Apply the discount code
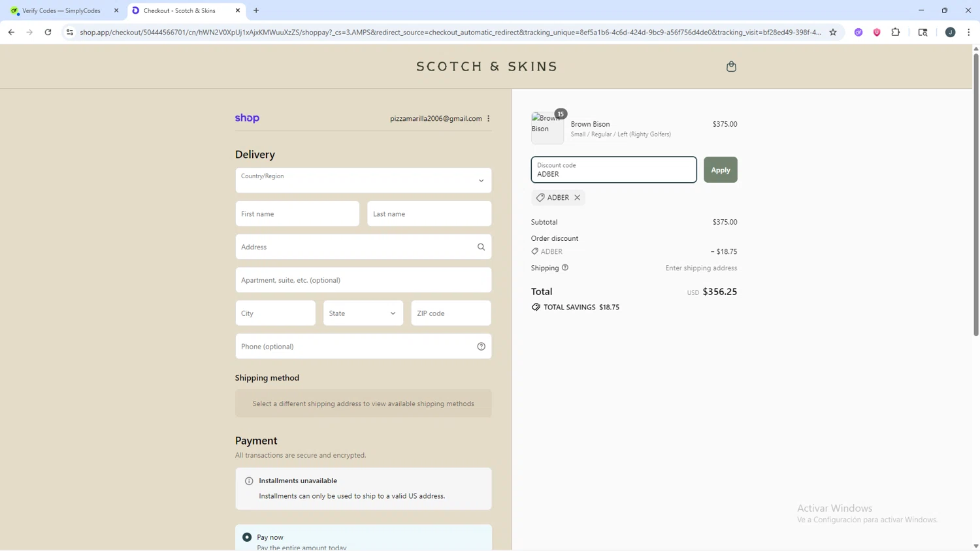The height and width of the screenshot is (551, 980). click(720, 170)
